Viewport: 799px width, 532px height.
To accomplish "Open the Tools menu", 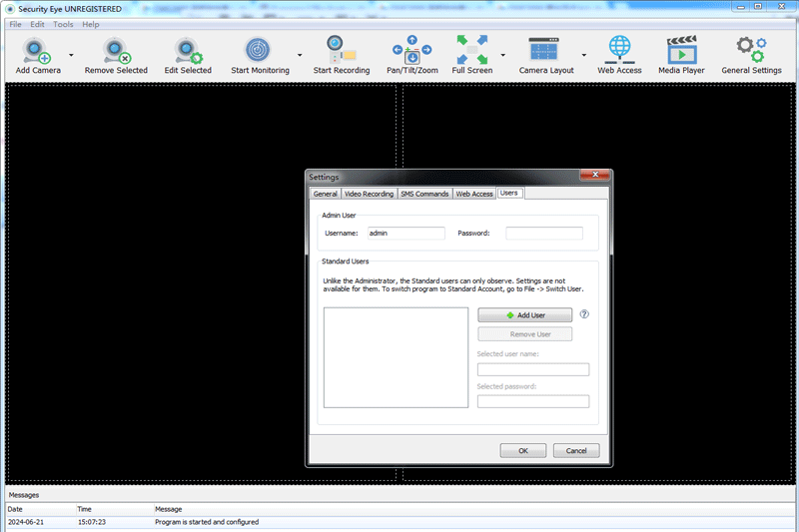I will pos(63,24).
